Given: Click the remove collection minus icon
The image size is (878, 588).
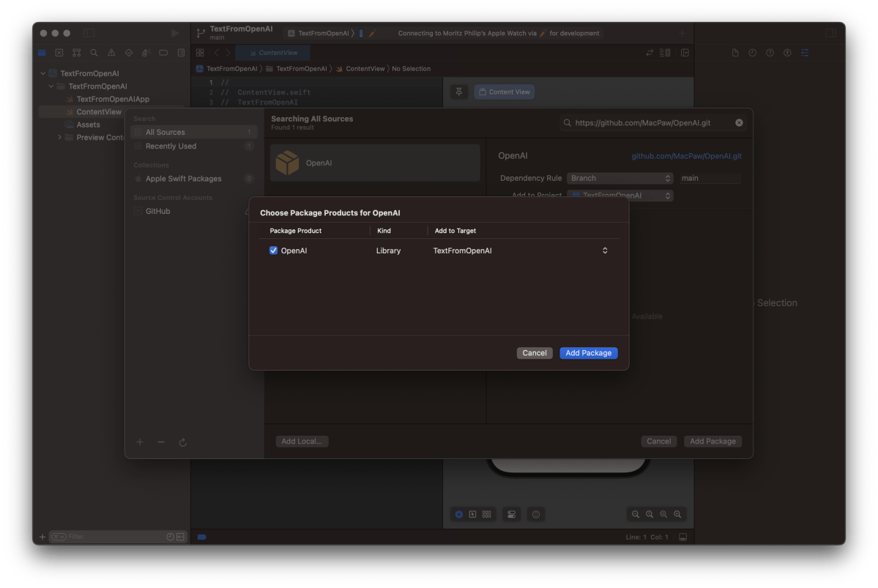Looking at the screenshot, I should tap(161, 442).
